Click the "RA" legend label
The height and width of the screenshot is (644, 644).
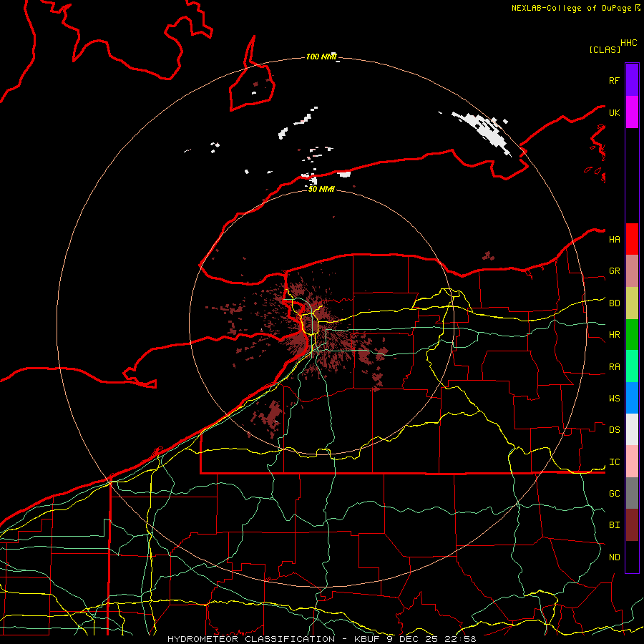[x=614, y=367]
